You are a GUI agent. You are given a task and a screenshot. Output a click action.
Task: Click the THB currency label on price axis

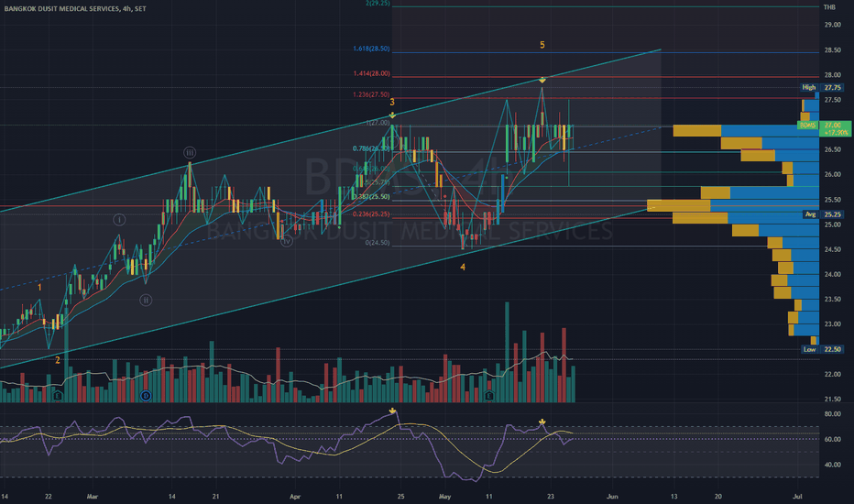[829, 7]
